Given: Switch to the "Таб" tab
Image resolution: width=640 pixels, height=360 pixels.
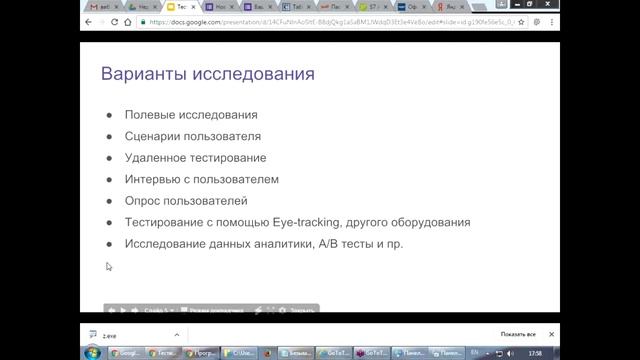Looking at the screenshot, I should [296, 7].
